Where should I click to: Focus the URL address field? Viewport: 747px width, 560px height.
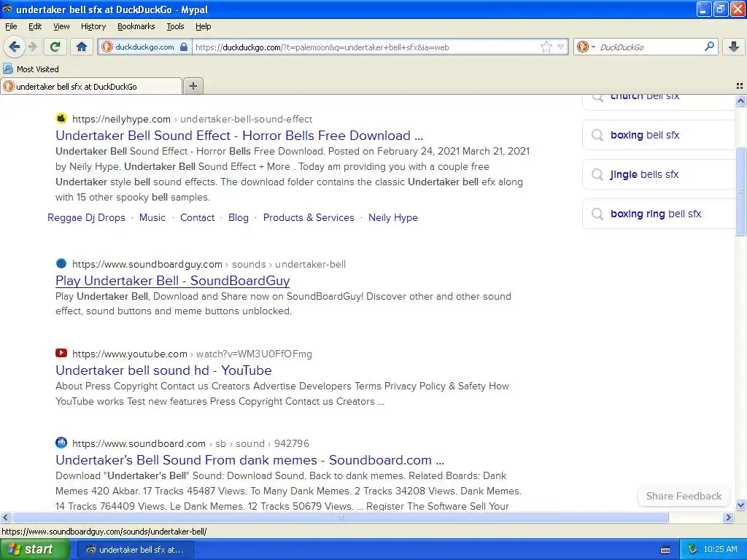[366, 47]
